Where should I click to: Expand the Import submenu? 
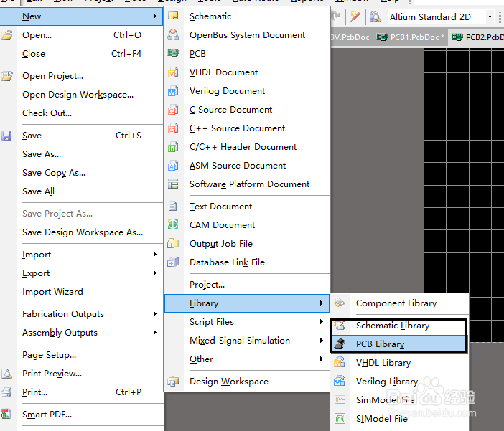[155, 255]
